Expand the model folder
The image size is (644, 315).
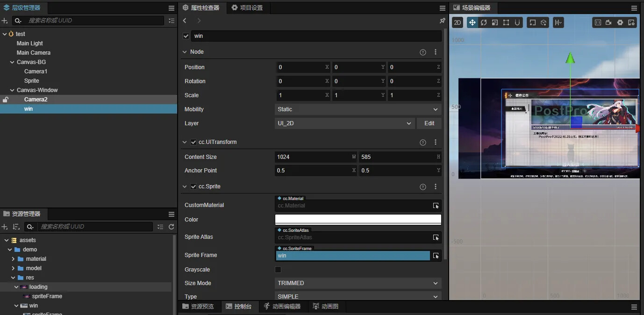click(x=13, y=268)
